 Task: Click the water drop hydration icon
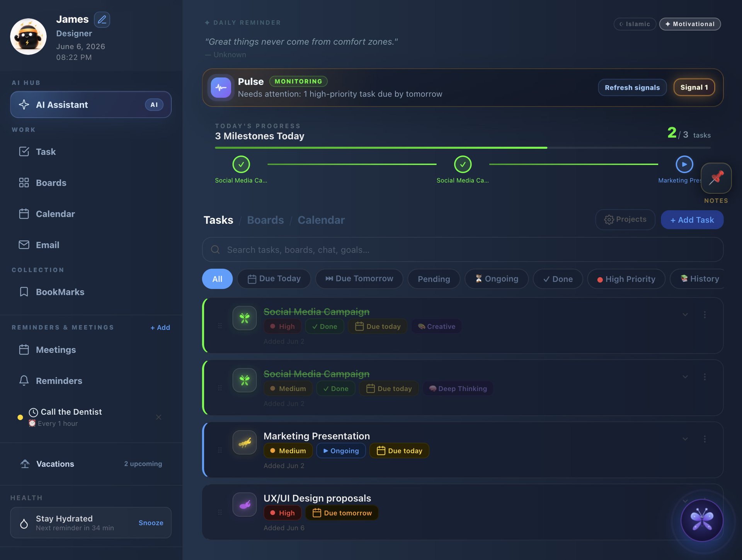[24, 523]
